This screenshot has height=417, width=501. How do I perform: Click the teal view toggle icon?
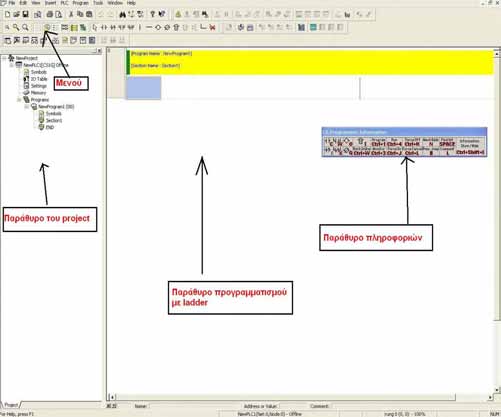(313, 27)
